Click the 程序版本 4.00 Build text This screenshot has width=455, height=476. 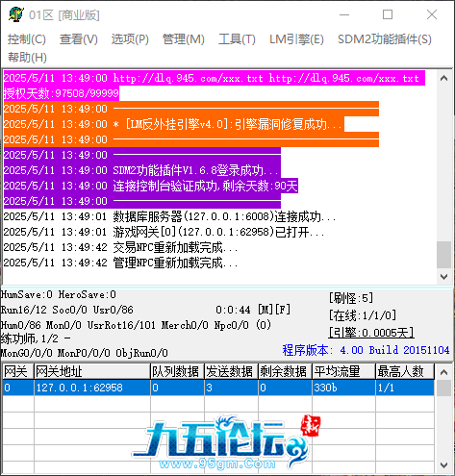[366, 350]
